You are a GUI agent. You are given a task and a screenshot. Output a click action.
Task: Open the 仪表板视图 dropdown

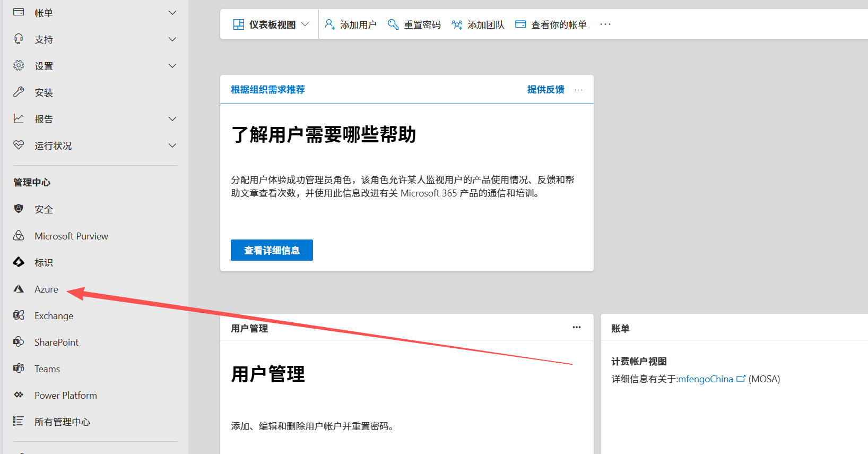click(x=271, y=24)
